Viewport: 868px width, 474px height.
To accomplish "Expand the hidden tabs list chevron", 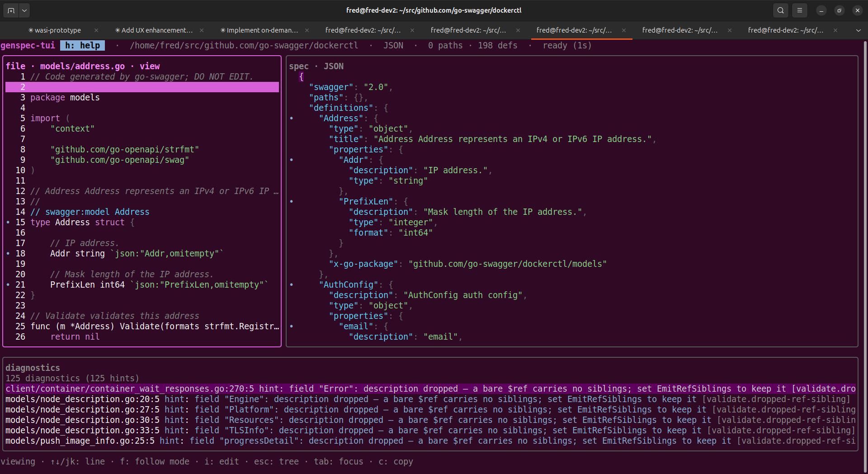I will 858,30.
